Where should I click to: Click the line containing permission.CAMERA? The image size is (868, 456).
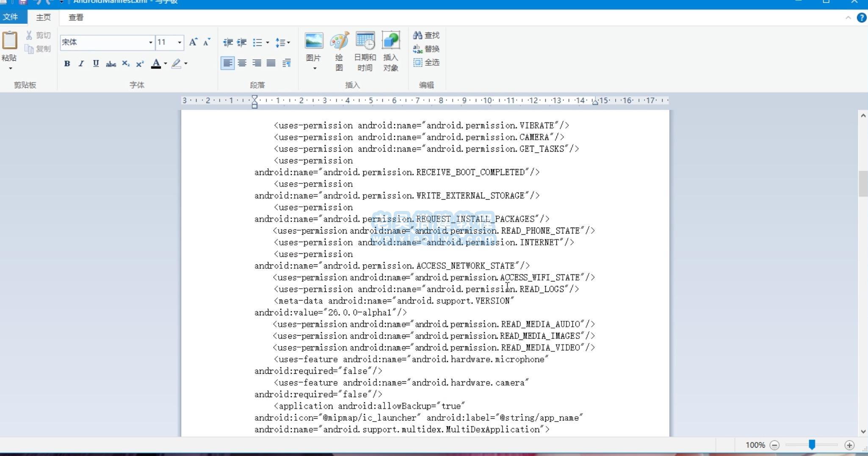click(419, 137)
